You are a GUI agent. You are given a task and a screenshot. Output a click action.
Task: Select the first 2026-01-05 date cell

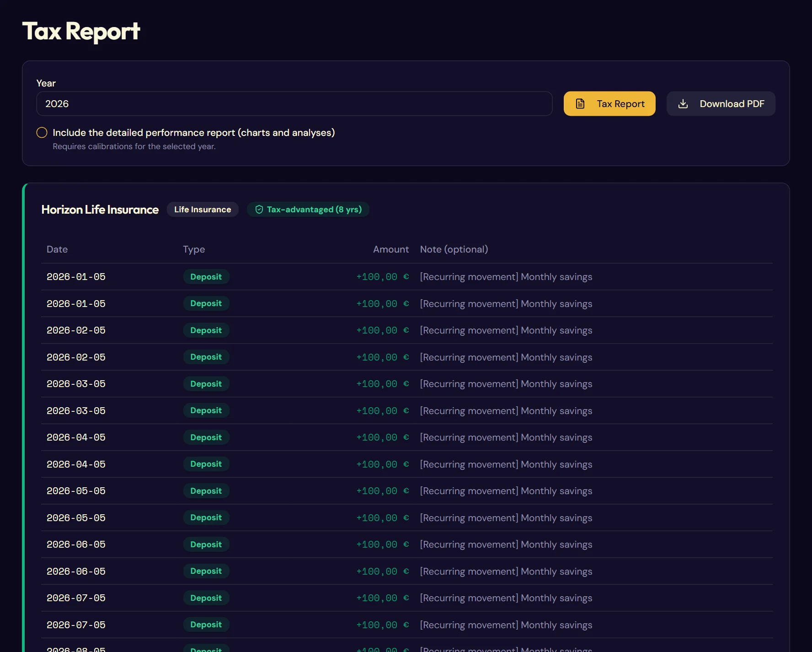click(x=76, y=277)
